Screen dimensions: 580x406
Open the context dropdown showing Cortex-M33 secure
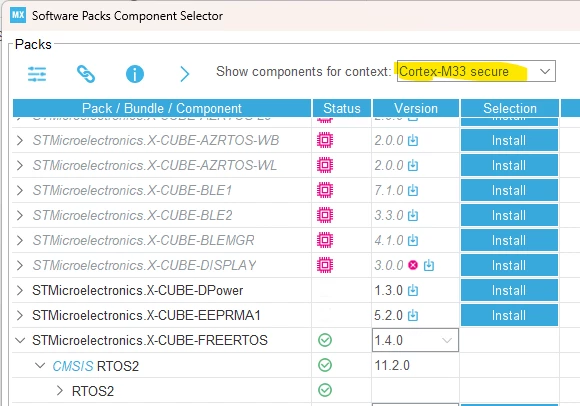[x=476, y=71]
